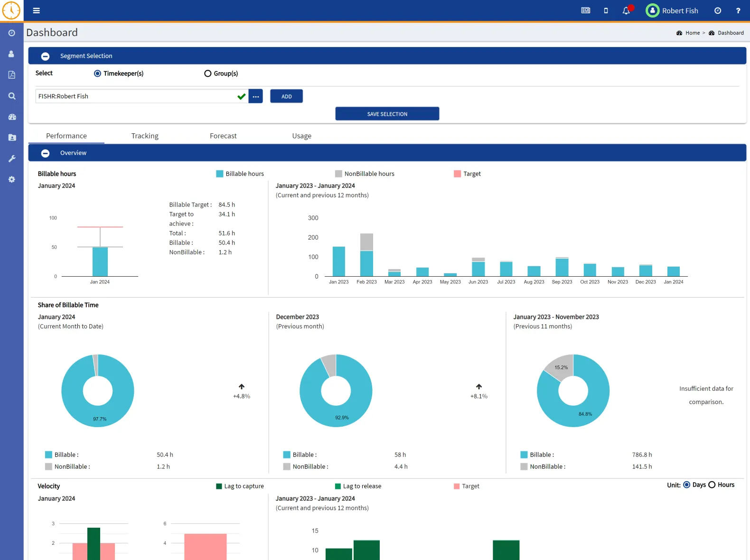Click the up arrow above +4.8%
The height and width of the screenshot is (560, 750).
pos(242,387)
